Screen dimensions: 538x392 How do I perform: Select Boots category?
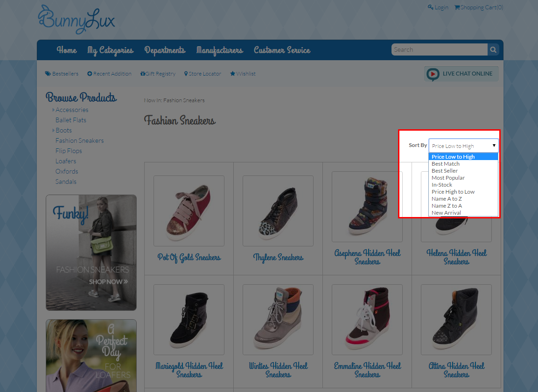(63, 131)
